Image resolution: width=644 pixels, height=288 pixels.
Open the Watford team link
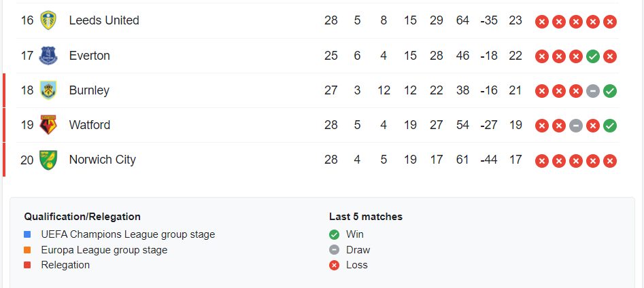click(89, 125)
